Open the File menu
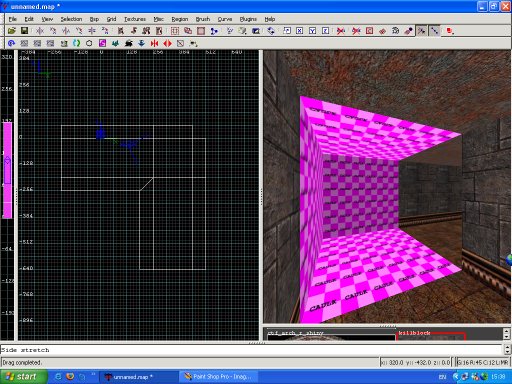The width and height of the screenshot is (512, 384). (13, 19)
